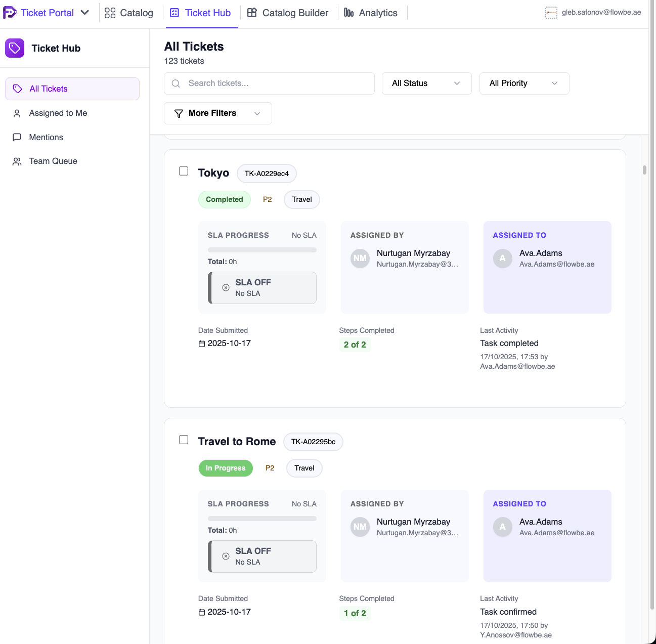Expand the Ticket Portal chevron menu
The height and width of the screenshot is (644, 656).
[85, 13]
